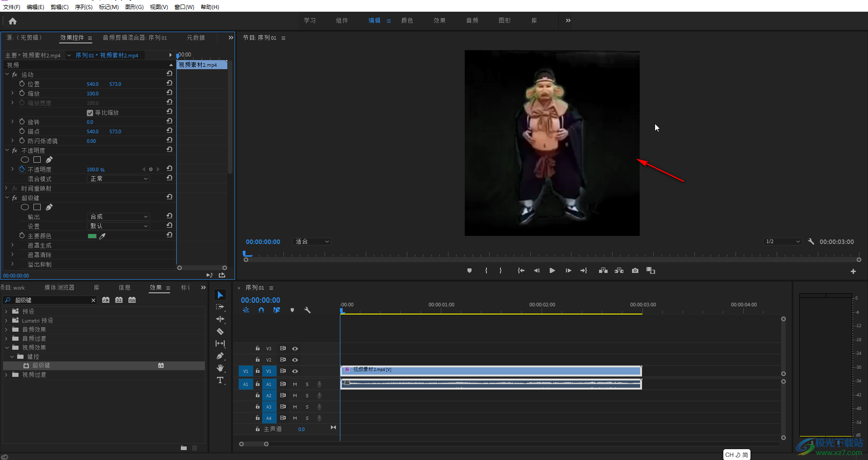Create rectangle mask under Ultra Key
Image resolution: width=868 pixels, height=460 pixels.
point(37,207)
